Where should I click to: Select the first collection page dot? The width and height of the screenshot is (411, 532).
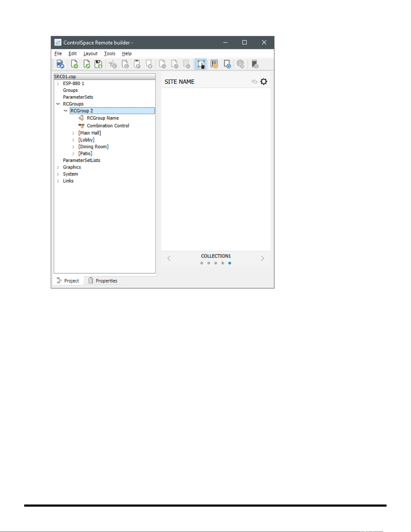(202, 263)
